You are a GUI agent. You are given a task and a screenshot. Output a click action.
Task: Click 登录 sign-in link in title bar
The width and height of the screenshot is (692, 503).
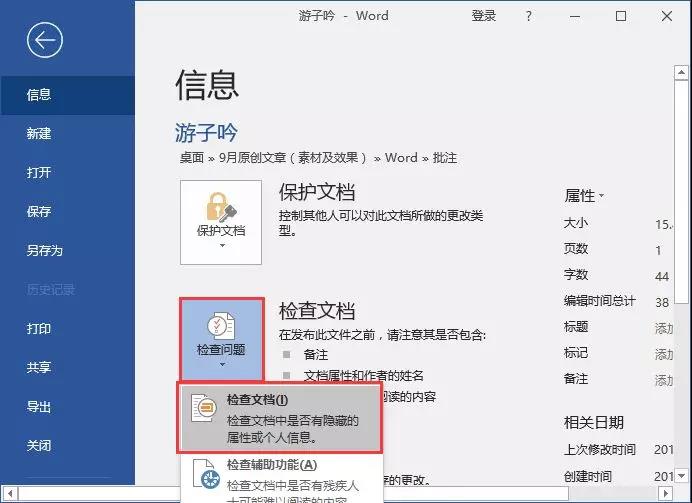(x=484, y=16)
